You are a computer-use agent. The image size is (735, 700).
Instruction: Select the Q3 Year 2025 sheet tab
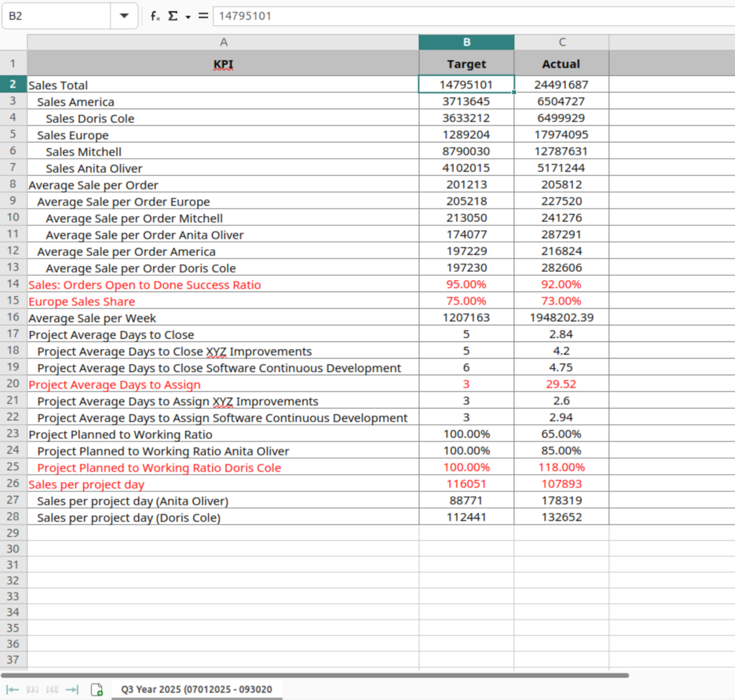coord(196,690)
